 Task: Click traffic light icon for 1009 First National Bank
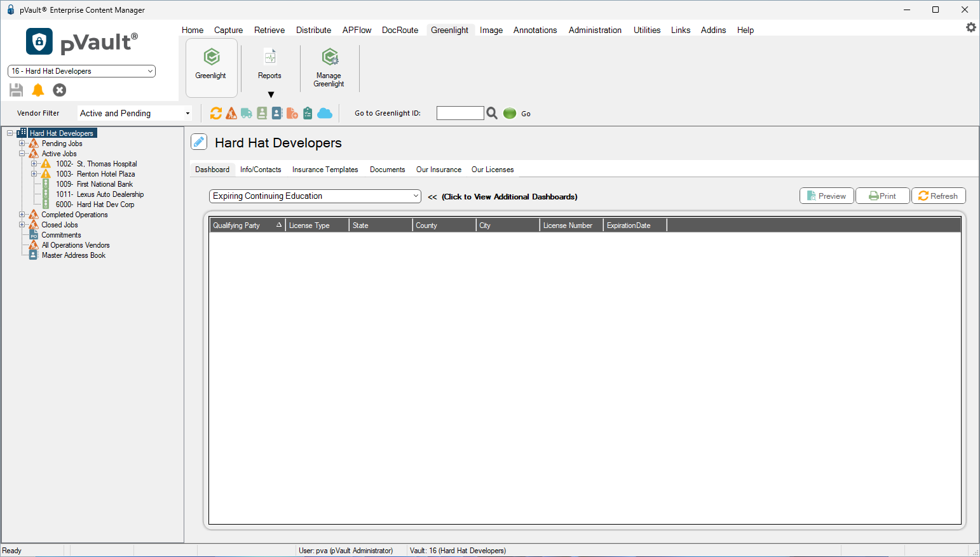46,184
